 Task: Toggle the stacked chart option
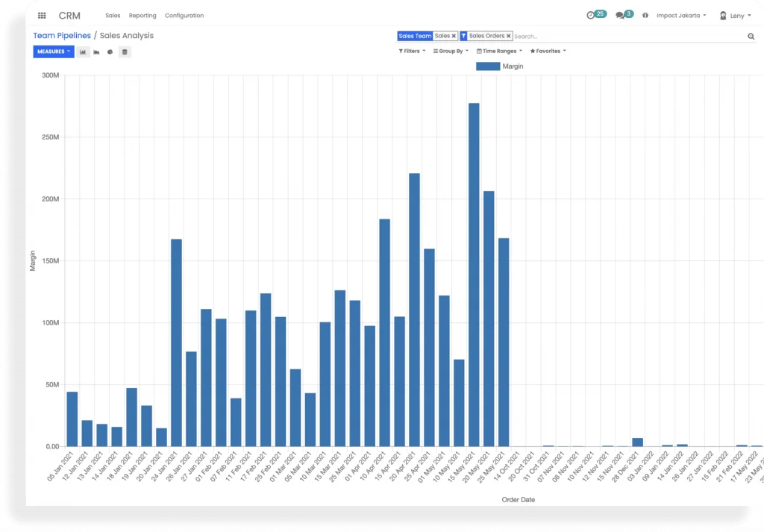(125, 52)
